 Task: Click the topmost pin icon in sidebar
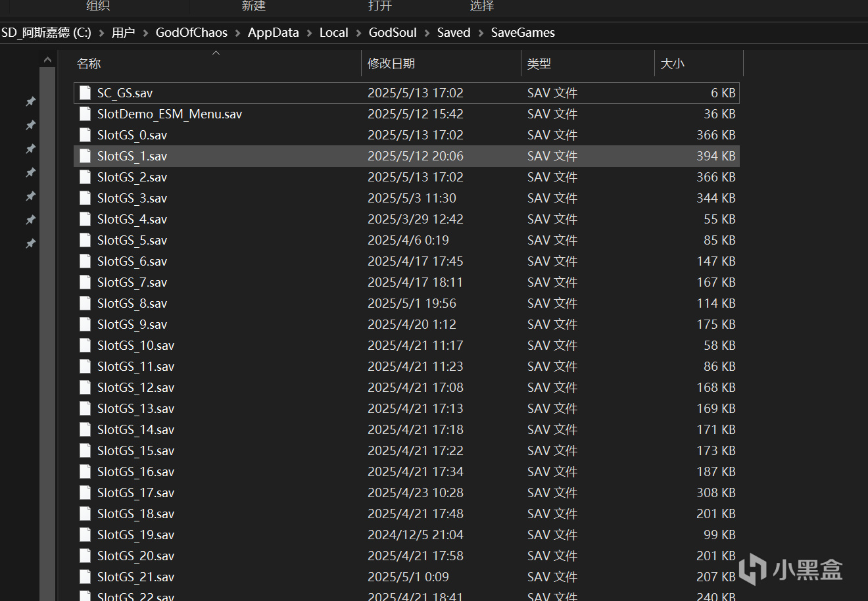pos(30,101)
